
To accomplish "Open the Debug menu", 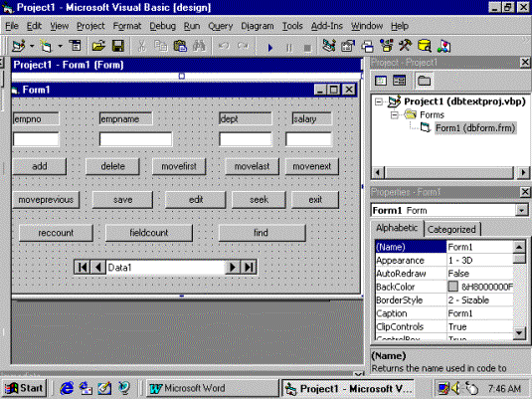I will (x=162, y=26).
